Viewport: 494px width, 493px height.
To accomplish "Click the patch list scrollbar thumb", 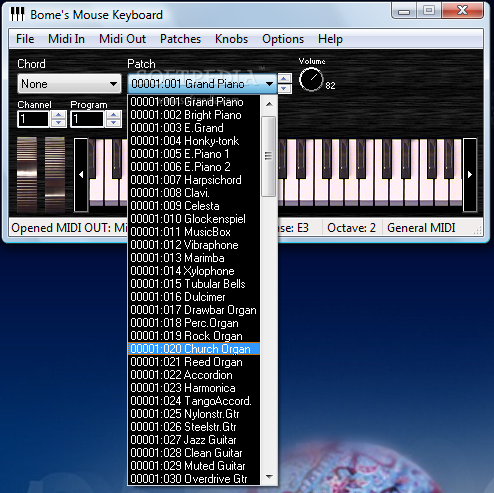I will coord(268,156).
